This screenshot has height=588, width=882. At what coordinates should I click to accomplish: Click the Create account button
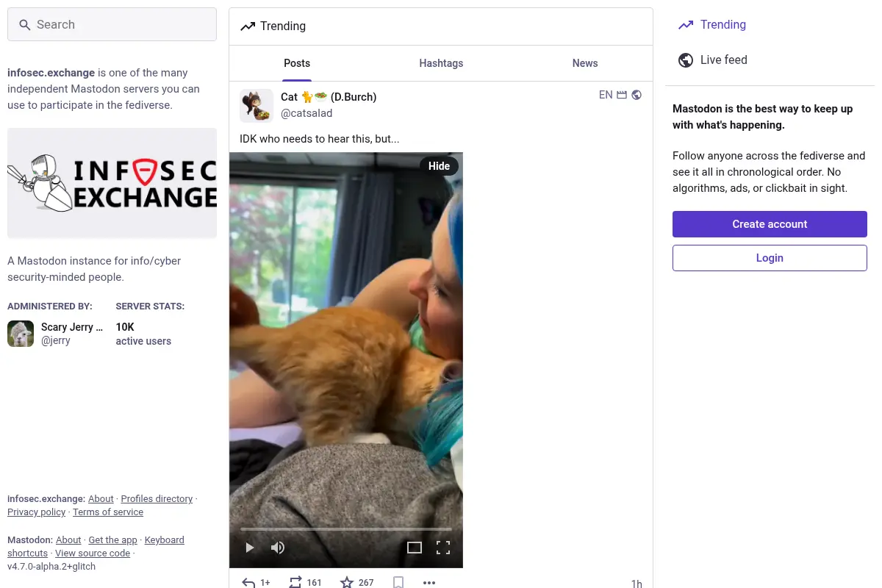(x=770, y=224)
